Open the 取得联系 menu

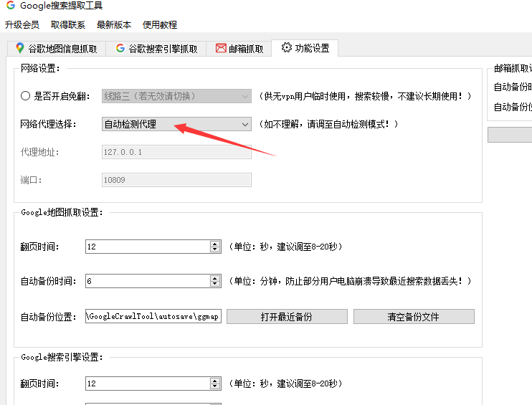tap(68, 25)
